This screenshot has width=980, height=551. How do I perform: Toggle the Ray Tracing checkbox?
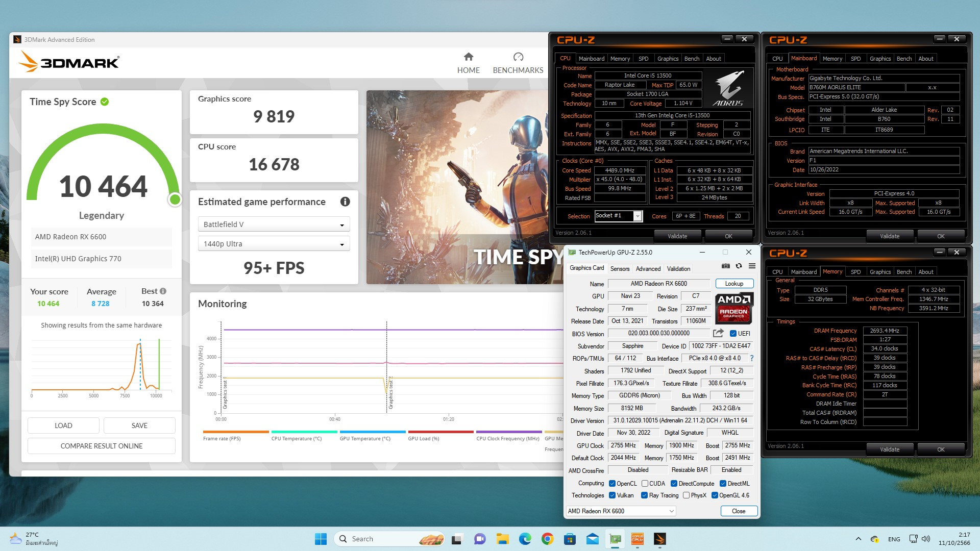[644, 495]
